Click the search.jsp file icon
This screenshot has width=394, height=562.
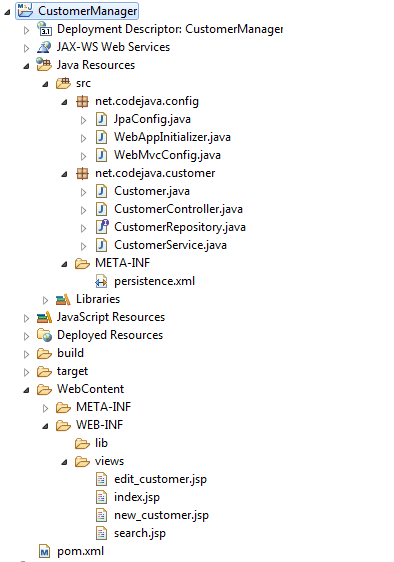[101, 534]
